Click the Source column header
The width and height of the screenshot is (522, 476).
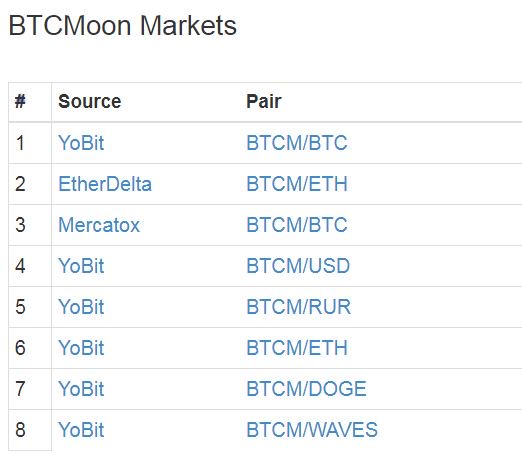[90, 101]
